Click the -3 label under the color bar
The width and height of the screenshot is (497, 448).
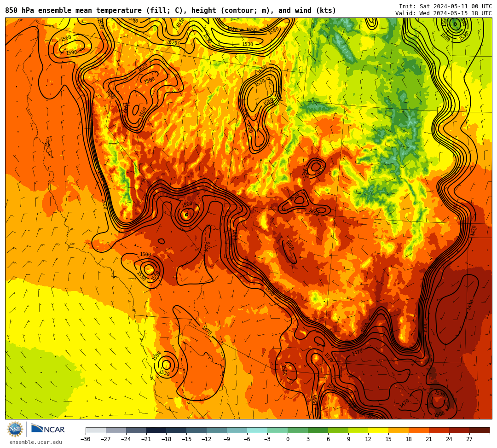(x=267, y=439)
